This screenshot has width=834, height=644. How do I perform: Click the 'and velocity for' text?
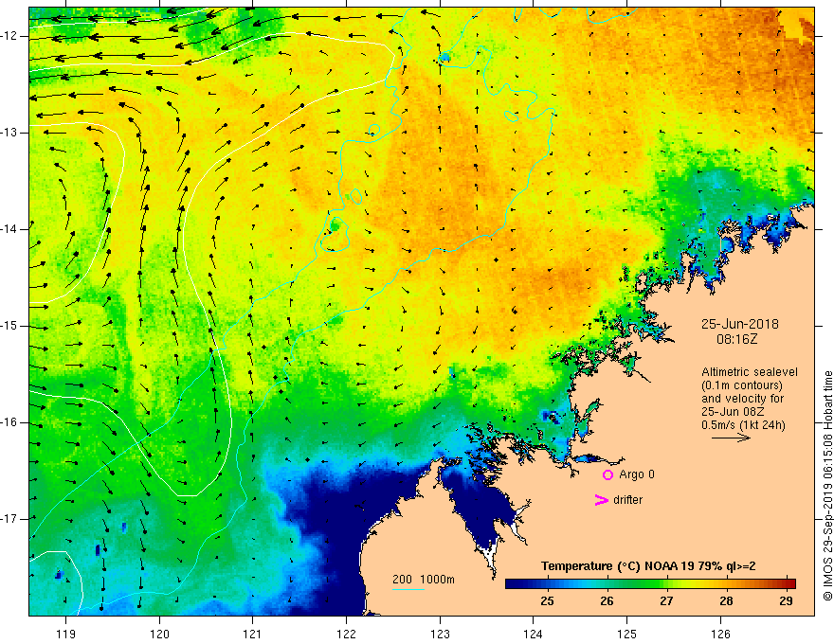point(735,399)
